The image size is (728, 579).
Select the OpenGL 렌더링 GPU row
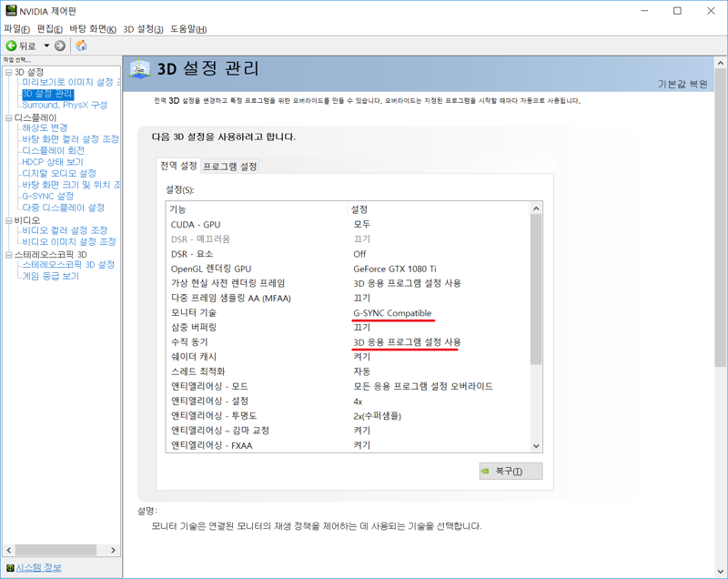pos(348,269)
